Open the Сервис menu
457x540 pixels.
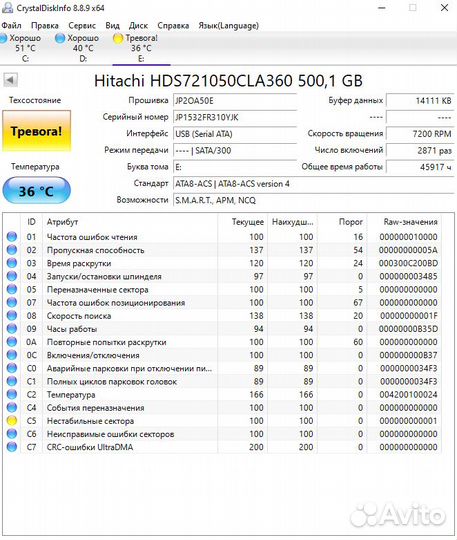tap(82, 25)
